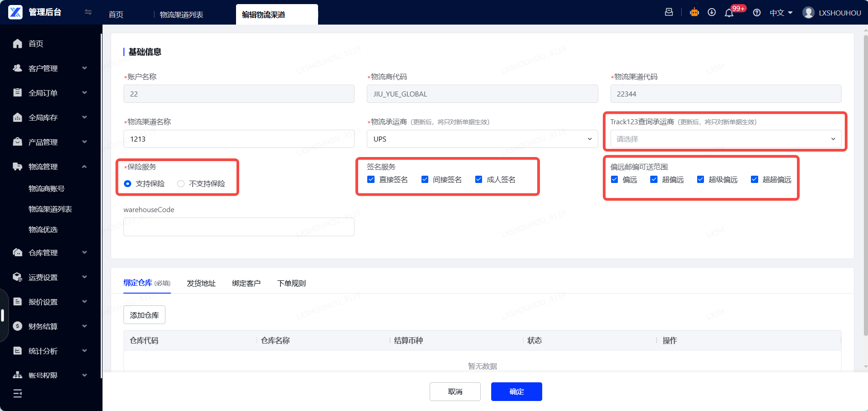Click the page vertical scrollbar thumb
Image resolution: width=868 pixels, height=411 pixels.
click(x=865, y=185)
